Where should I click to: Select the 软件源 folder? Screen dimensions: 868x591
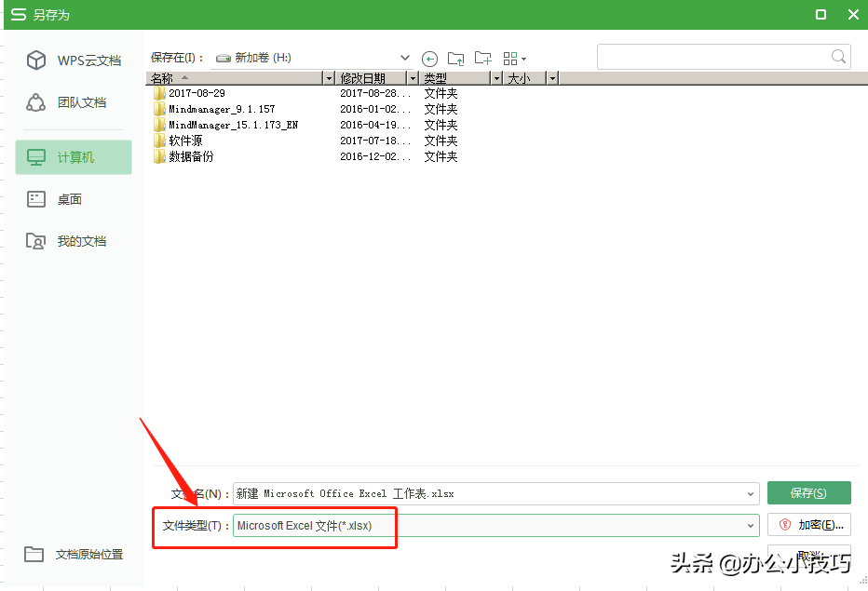(x=185, y=141)
